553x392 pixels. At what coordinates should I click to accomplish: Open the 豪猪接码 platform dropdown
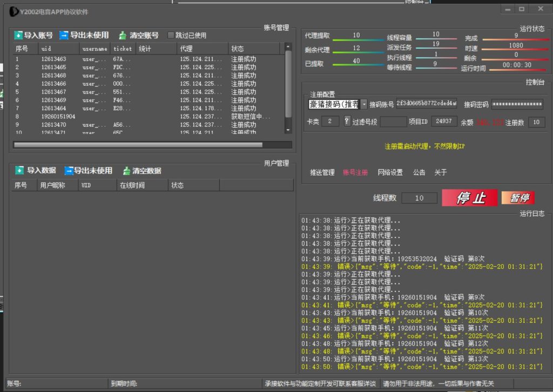(x=364, y=104)
